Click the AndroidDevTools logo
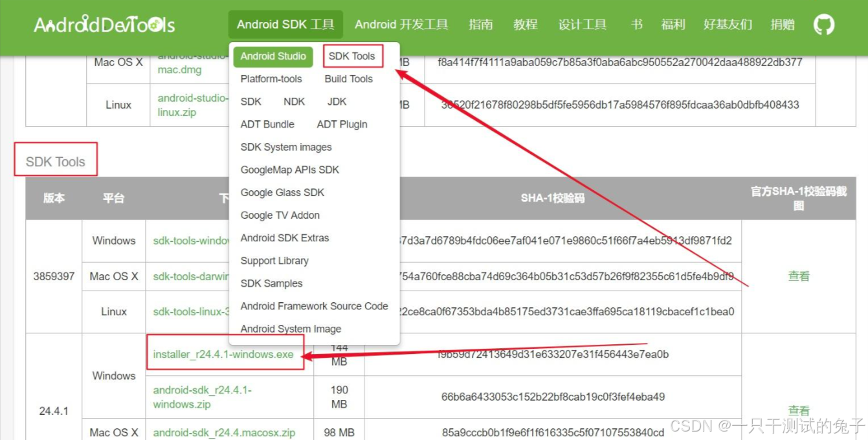The image size is (868, 440). (x=104, y=25)
